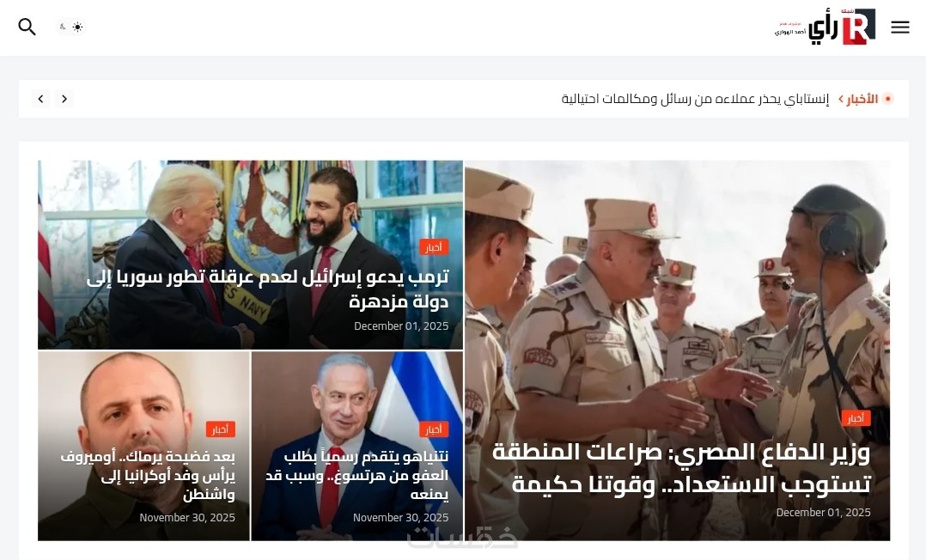Click أخبار tag on Trump story

click(x=434, y=247)
